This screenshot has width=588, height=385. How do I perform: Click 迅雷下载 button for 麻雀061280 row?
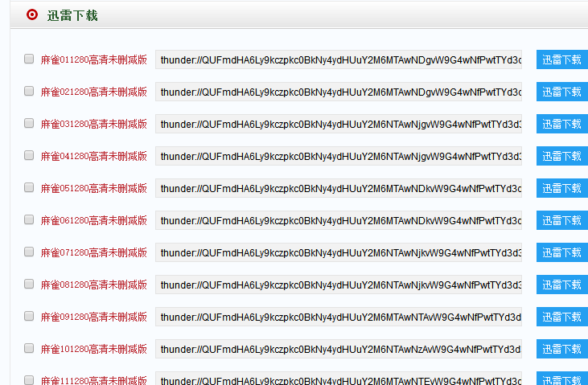(x=562, y=220)
